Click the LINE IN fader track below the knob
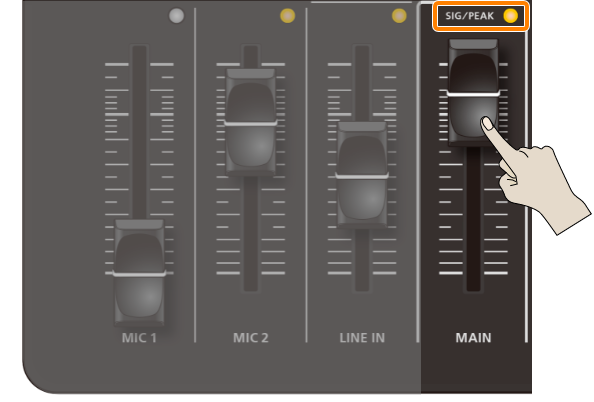Viewport: 594px width, 402px height. coord(362,260)
